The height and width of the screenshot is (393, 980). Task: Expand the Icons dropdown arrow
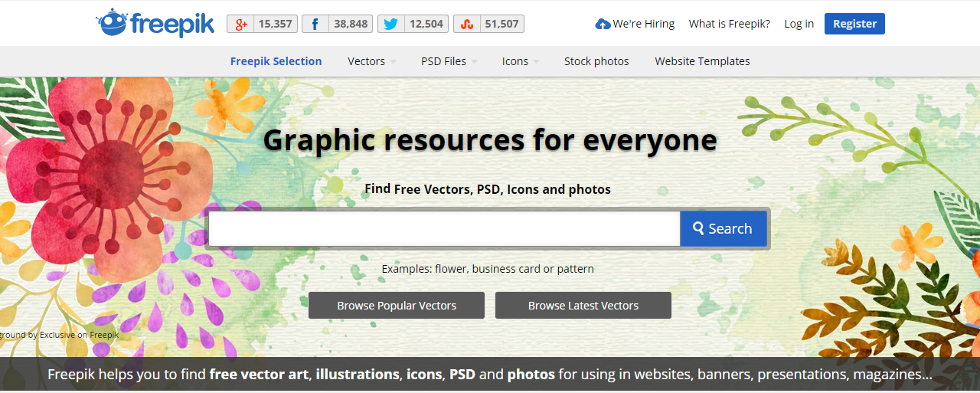[x=536, y=62]
